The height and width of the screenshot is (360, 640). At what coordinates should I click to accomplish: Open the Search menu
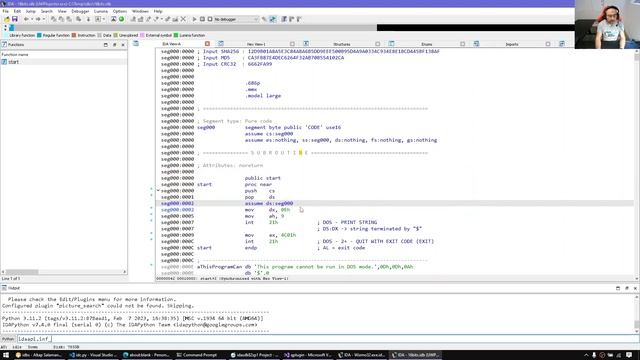pyautogui.click(x=47, y=11)
